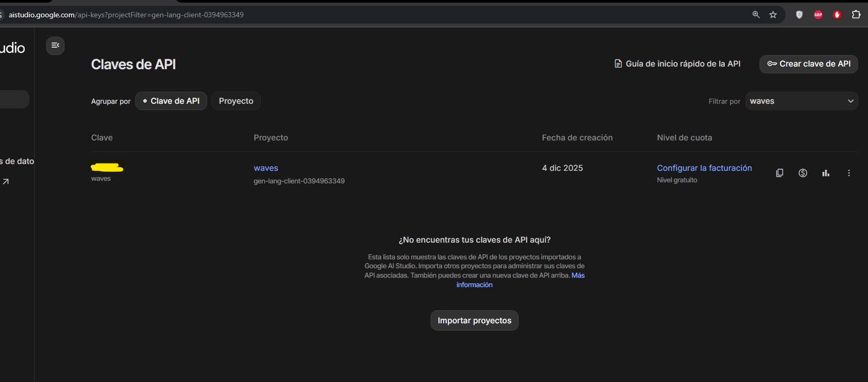The height and width of the screenshot is (382, 868).
Task: Click the Importar proyectos button
Action: tap(475, 321)
